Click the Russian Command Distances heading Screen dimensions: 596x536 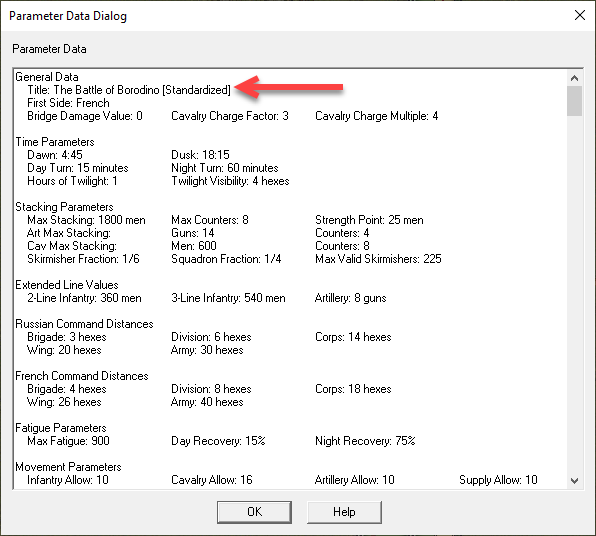pos(84,324)
